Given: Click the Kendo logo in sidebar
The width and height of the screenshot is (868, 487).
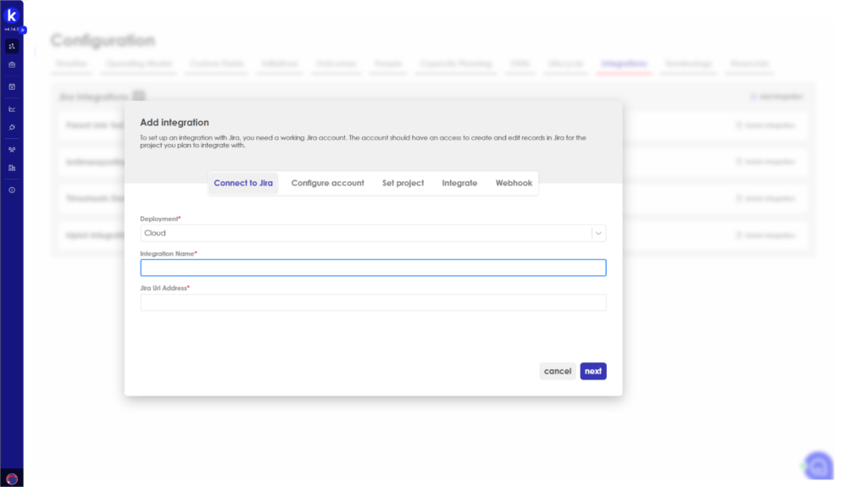Looking at the screenshot, I should click(12, 15).
